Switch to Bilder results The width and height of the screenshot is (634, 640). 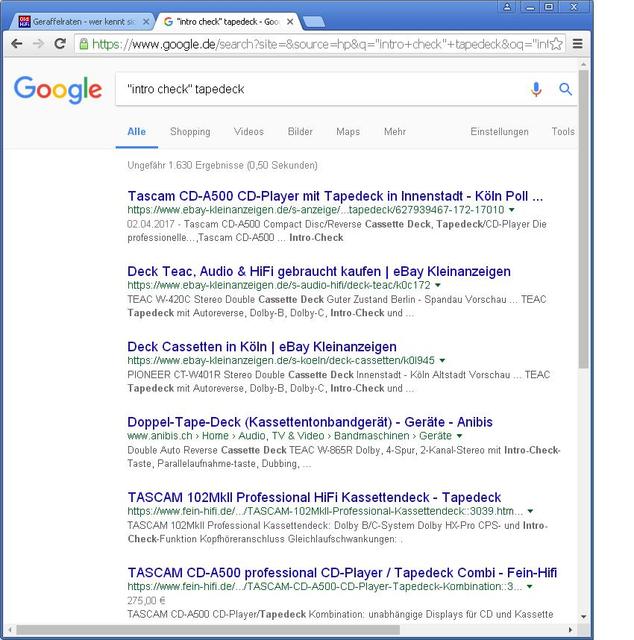click(300, 131)
